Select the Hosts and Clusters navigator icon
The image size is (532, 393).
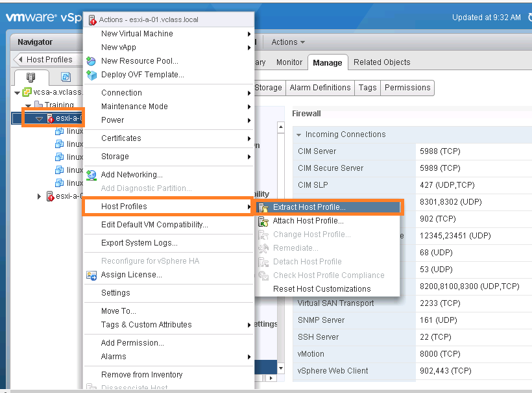click(31, 77)
